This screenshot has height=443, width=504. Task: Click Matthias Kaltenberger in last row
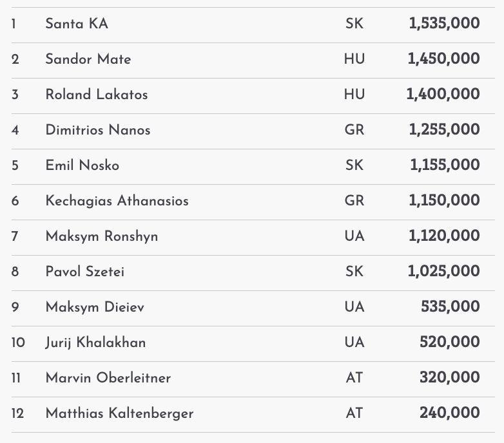coord(119,413)
